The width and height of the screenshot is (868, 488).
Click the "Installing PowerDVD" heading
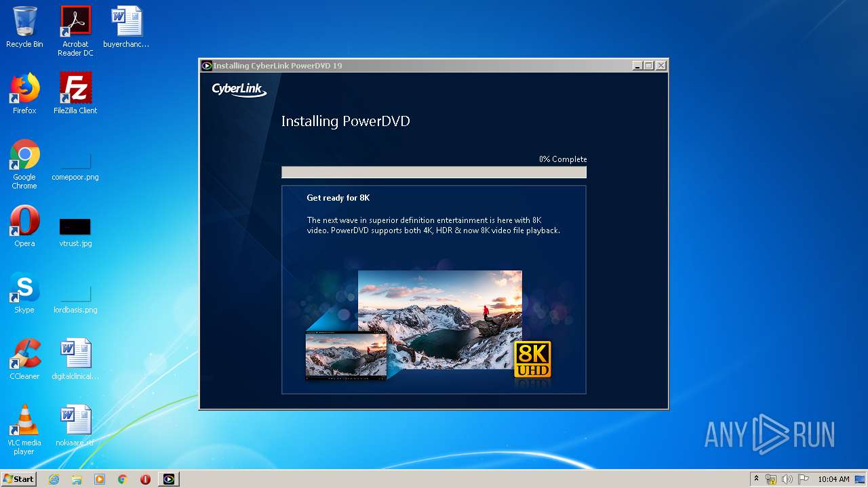click(x=346, y=121)
